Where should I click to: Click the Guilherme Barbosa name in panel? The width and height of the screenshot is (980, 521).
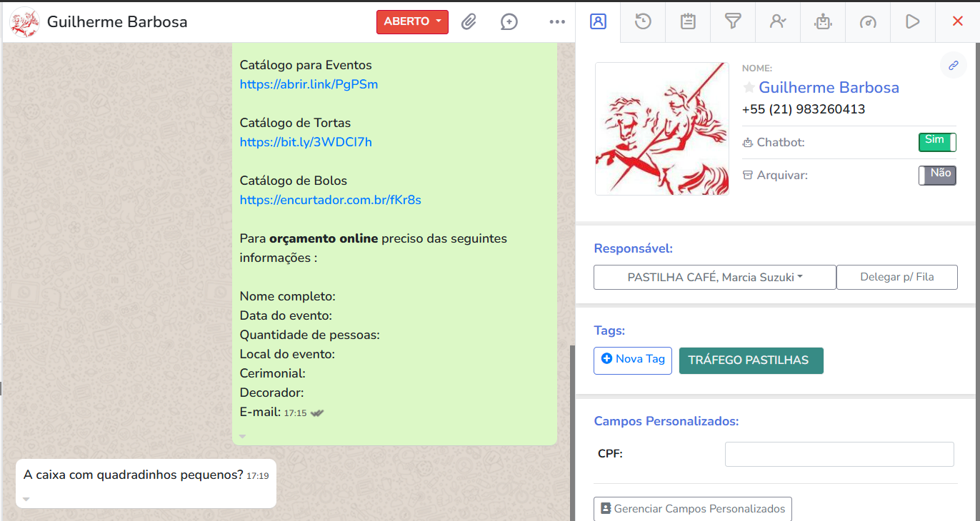click(x=829, y=88)
